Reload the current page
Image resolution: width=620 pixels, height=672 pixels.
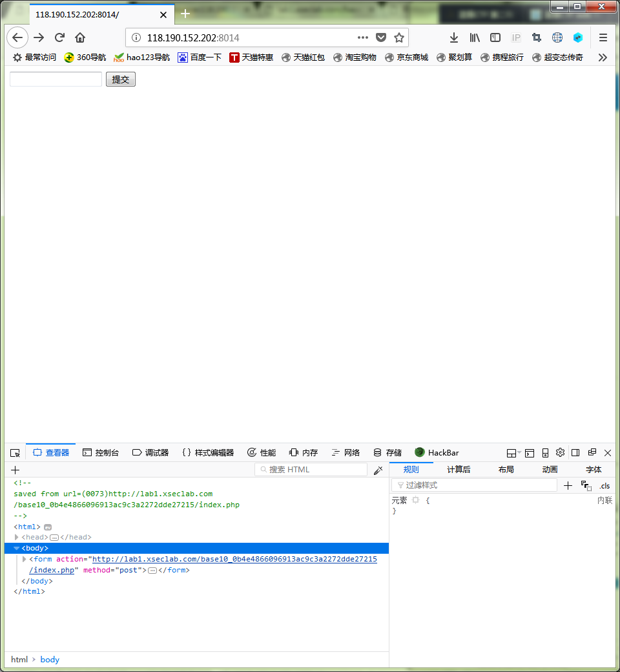(x=59, y=37)
